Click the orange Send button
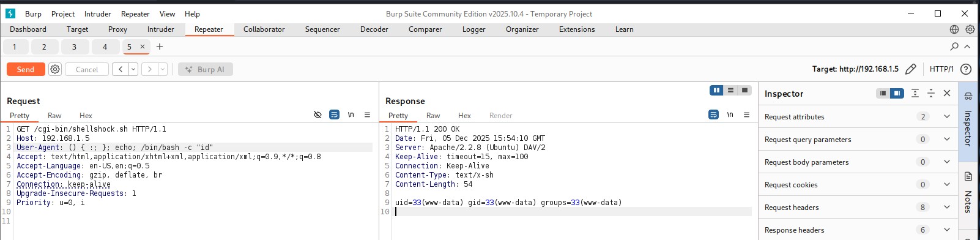 26,69
